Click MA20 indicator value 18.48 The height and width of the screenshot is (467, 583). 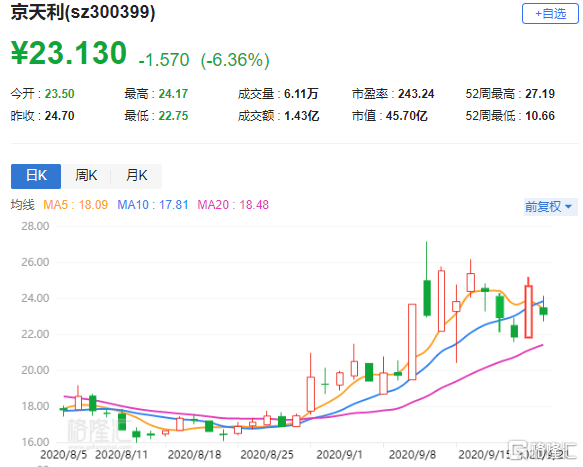(x=254, y=205)
